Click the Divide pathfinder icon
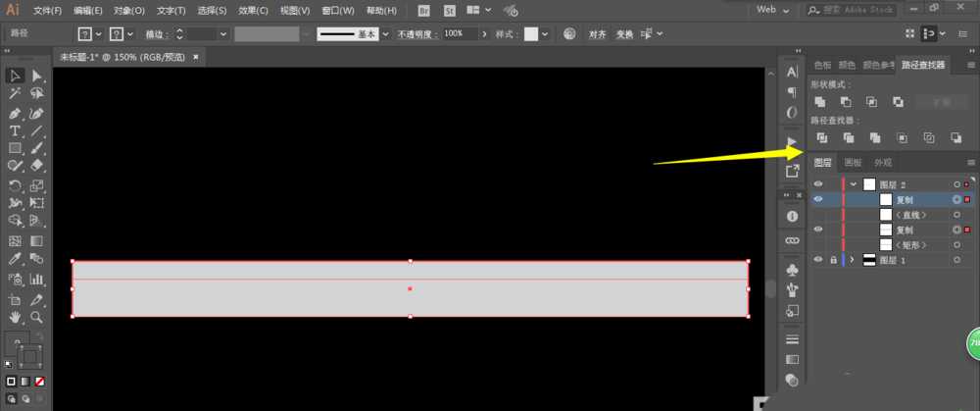980x411 pixels. 821,137
